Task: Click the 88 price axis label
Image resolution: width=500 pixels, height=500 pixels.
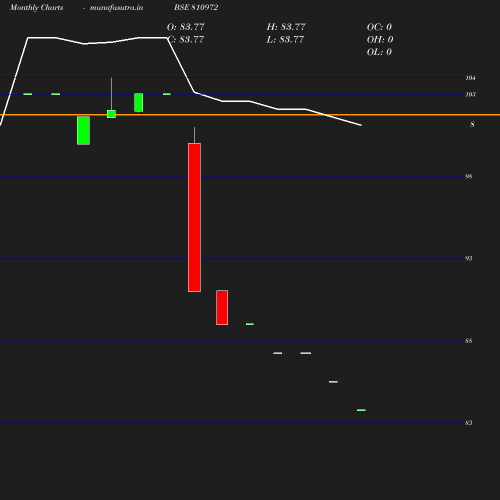Action: point(469,341)
